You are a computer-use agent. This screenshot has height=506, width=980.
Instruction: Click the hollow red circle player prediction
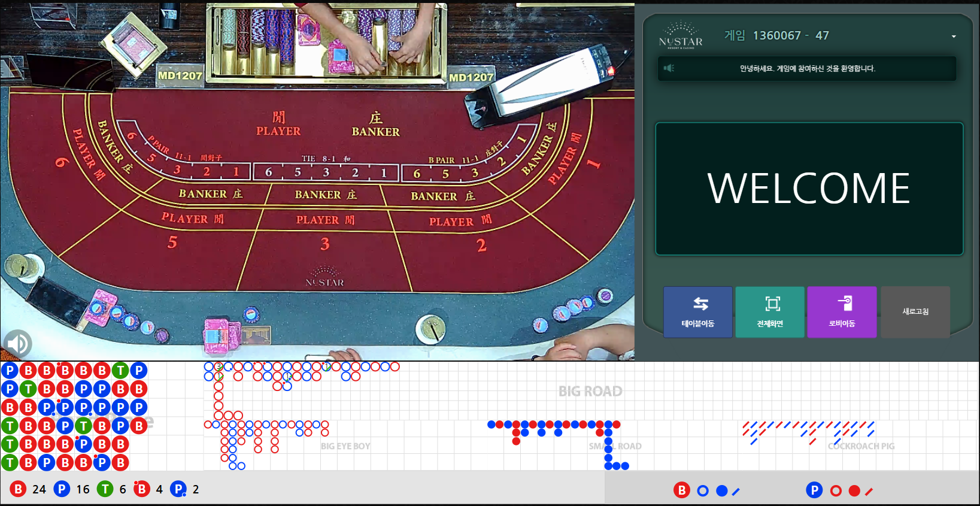click(836, 491)
